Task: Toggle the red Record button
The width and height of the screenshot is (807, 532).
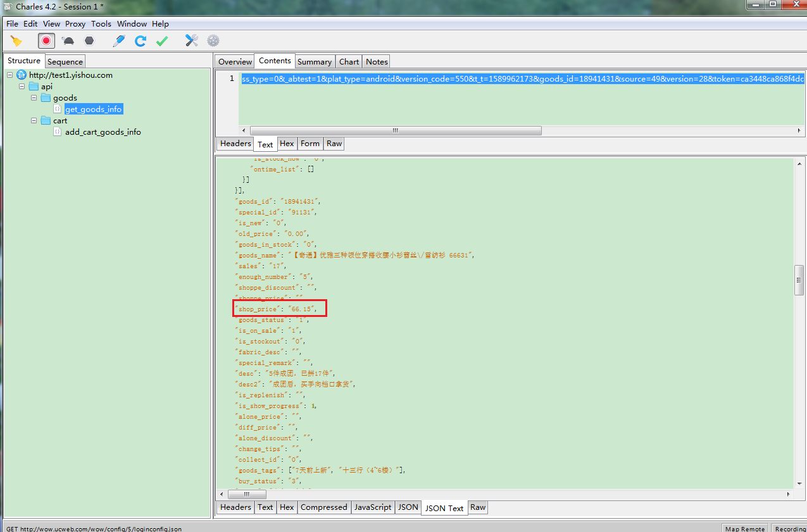Action: [46, 41]
